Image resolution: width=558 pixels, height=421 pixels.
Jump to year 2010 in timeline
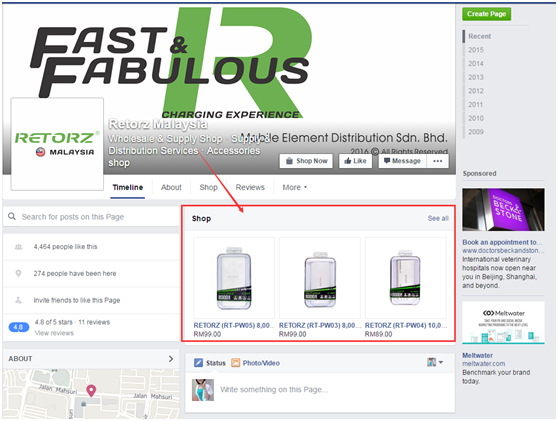[x=476, y=118]
